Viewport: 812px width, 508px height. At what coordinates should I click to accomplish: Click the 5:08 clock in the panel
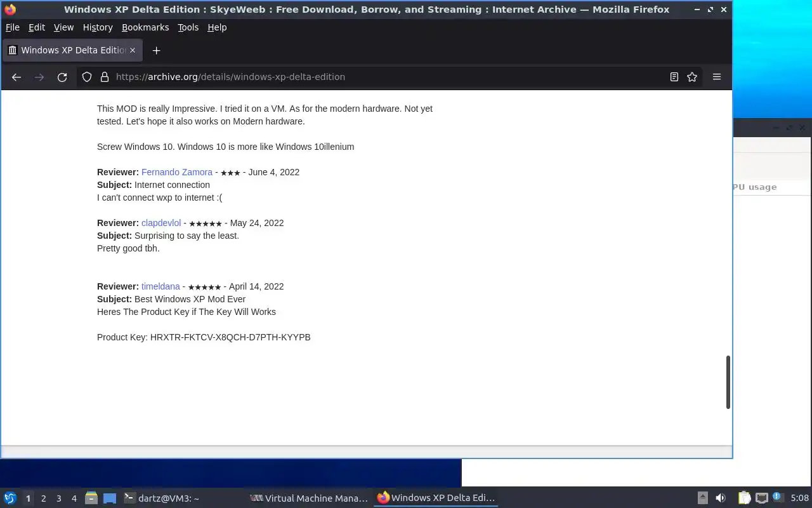[800, 498]
